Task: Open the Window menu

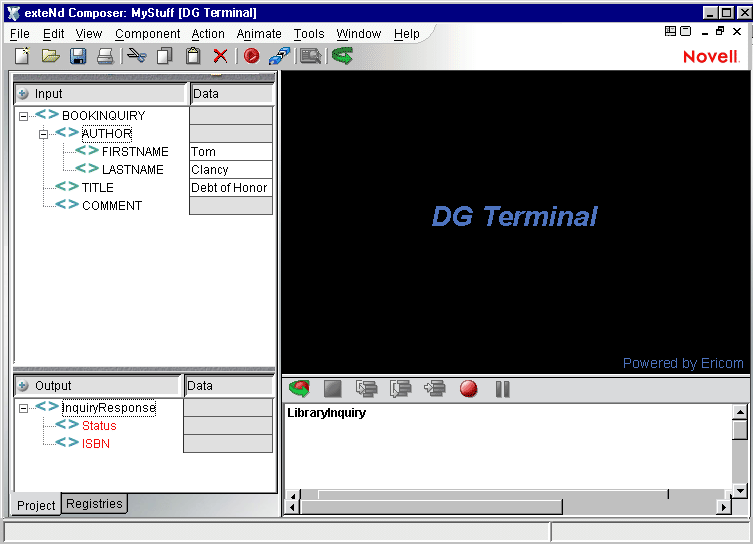Action: tap(359, 34)
